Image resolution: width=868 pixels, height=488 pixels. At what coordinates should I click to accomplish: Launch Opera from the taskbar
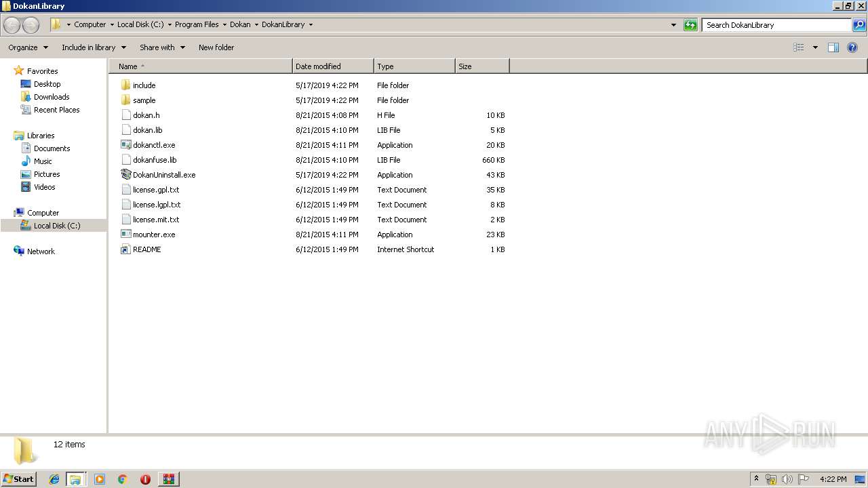coord(145,479)
